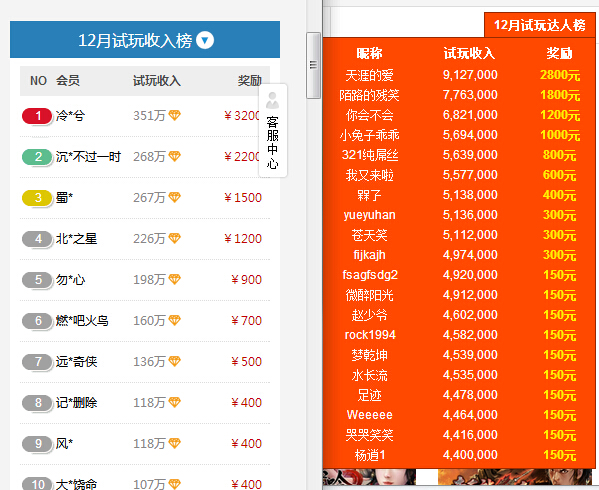The width and height of the screenshot is (599, 490).
Task: Click nickname 赵少爷
Action: click(x=369, y=315)
